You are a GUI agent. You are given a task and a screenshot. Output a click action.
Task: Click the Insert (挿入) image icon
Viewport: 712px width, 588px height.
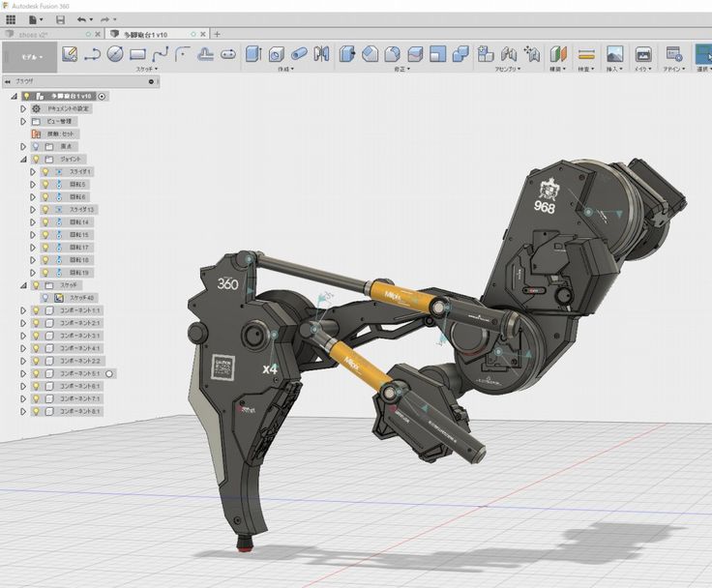click(614, 54)
